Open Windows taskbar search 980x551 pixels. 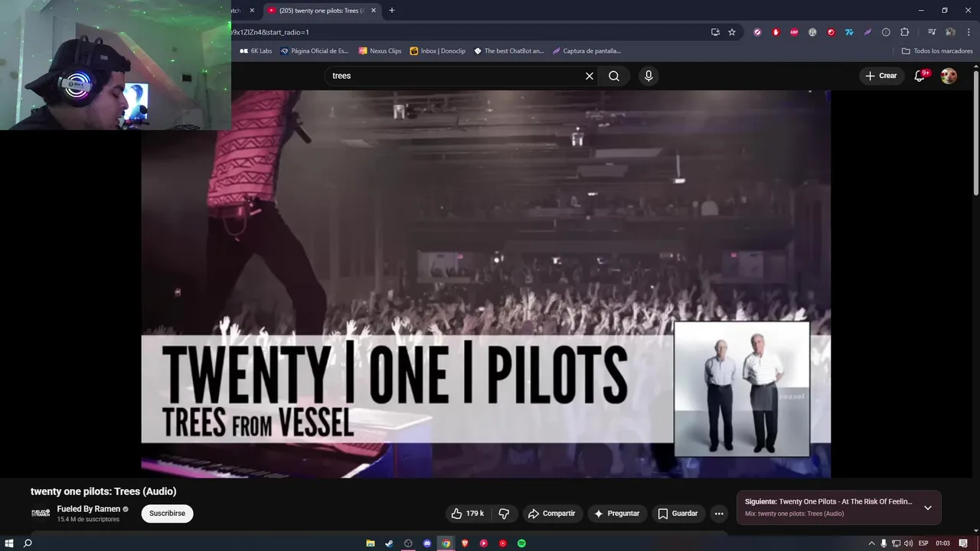coord(28,543)
